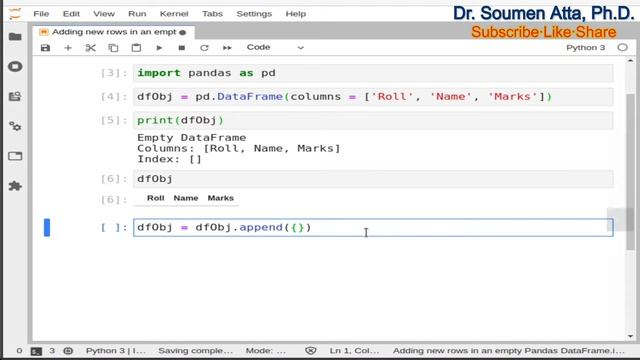Click the terminal count icon in status bar
The image size is (640, 360).
36,351
